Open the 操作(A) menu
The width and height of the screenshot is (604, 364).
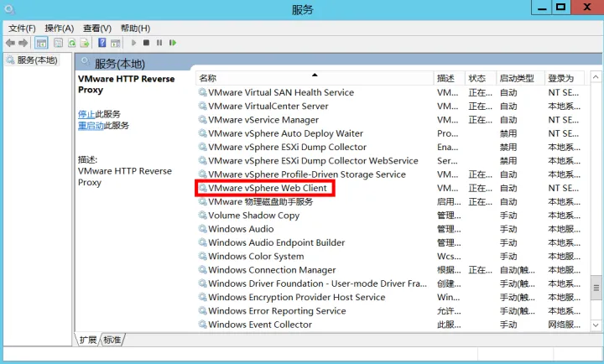click(x=59, y=29)
